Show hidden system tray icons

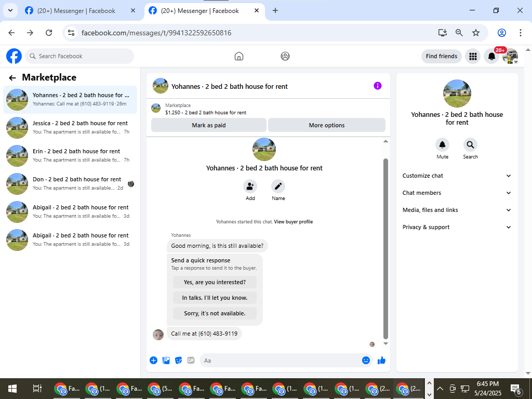tap(440, 389)
